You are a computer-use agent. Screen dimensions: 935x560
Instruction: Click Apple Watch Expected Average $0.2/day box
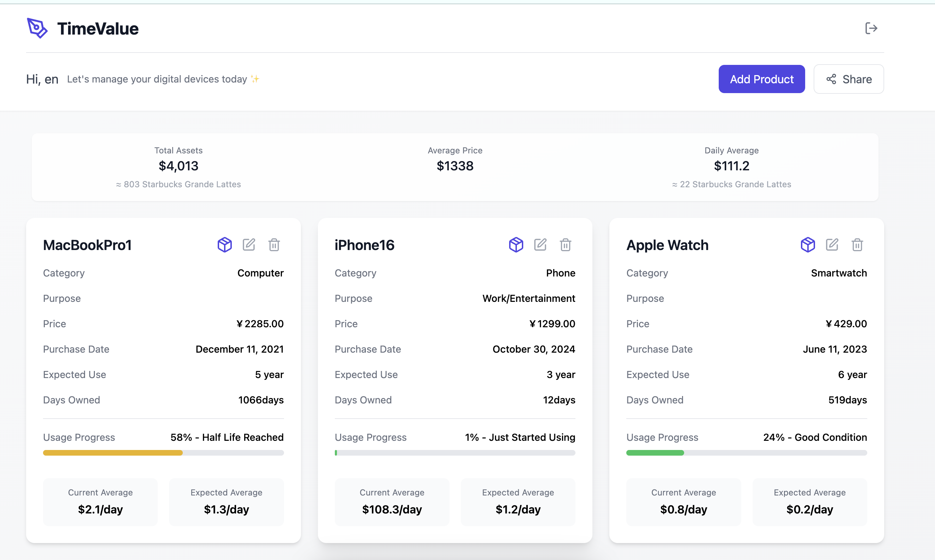(x=810, y=502)
